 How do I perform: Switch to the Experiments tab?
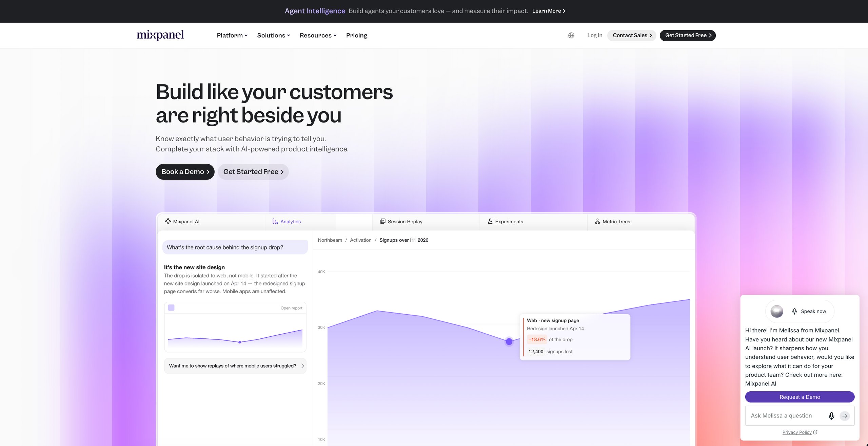pyautogui.click(x=533, y=222)
